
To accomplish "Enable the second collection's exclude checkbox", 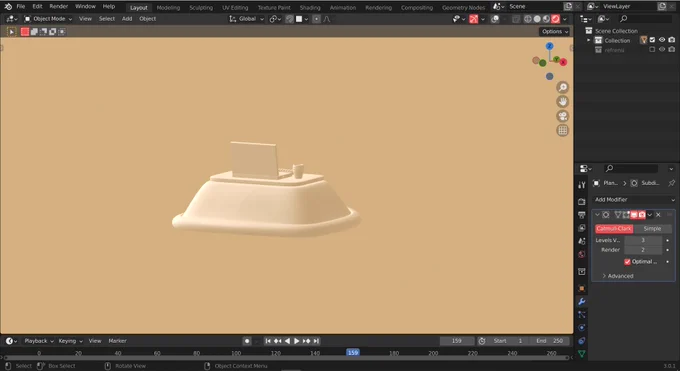I will coord(652,49).
